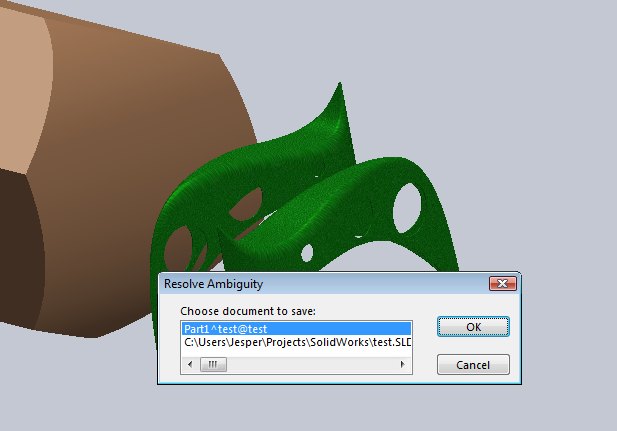The image size is (617, 431).
Task: Click the list's left scroll arrow
Action: (x=190, y=364)
